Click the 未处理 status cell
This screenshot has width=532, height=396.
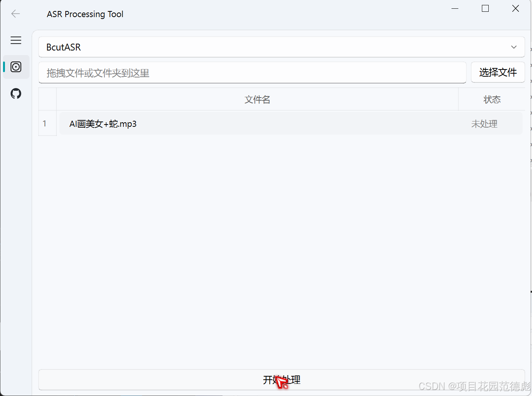click(x=484, y=124)
